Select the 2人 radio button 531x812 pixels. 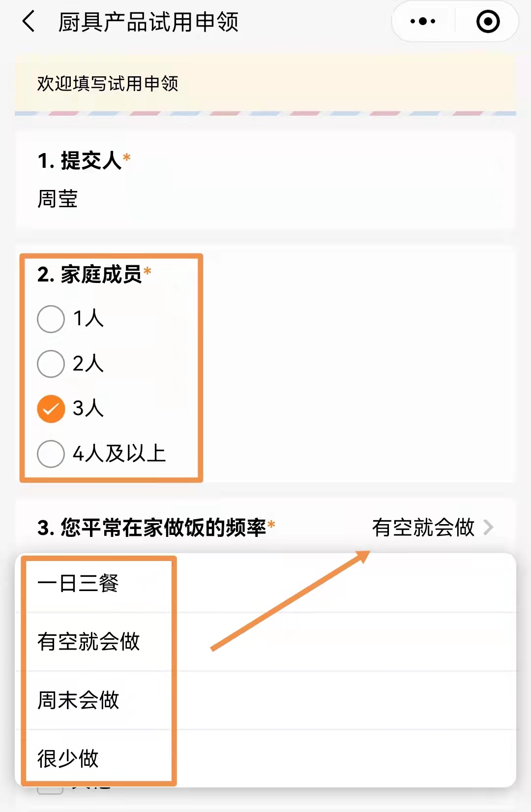[51, 364]
